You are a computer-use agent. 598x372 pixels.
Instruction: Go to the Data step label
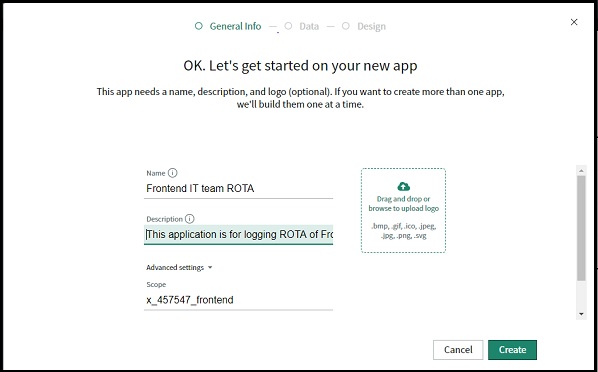pos(309,26)
